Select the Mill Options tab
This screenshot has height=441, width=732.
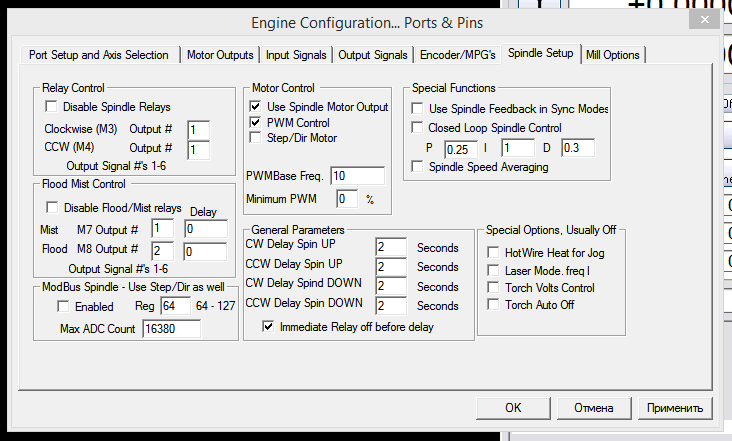point(613,55)
